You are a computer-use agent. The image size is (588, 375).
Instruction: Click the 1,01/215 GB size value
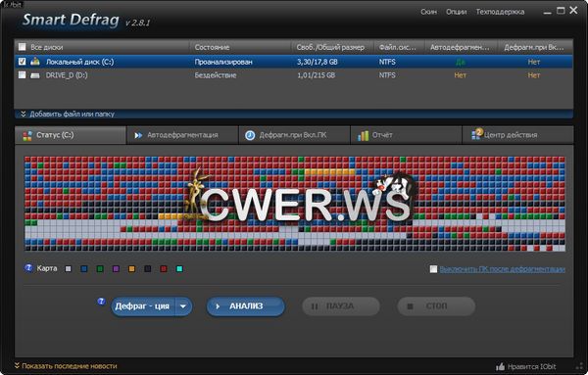[317, 75]
